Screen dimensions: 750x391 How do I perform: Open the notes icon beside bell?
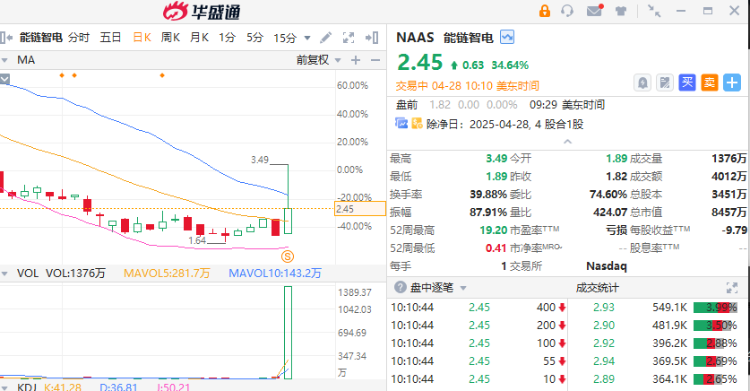point(664,83)
